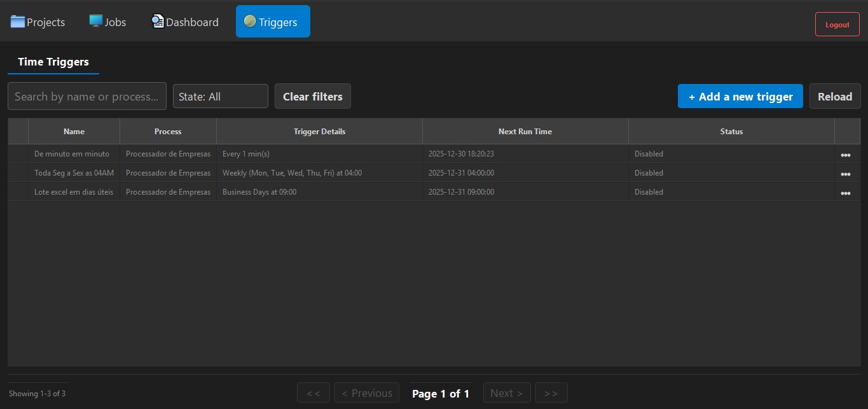Screen dimensions: 868x409
Task: Open actions menu for 'De minuto em minuto'
Action: tap(846, 154)
